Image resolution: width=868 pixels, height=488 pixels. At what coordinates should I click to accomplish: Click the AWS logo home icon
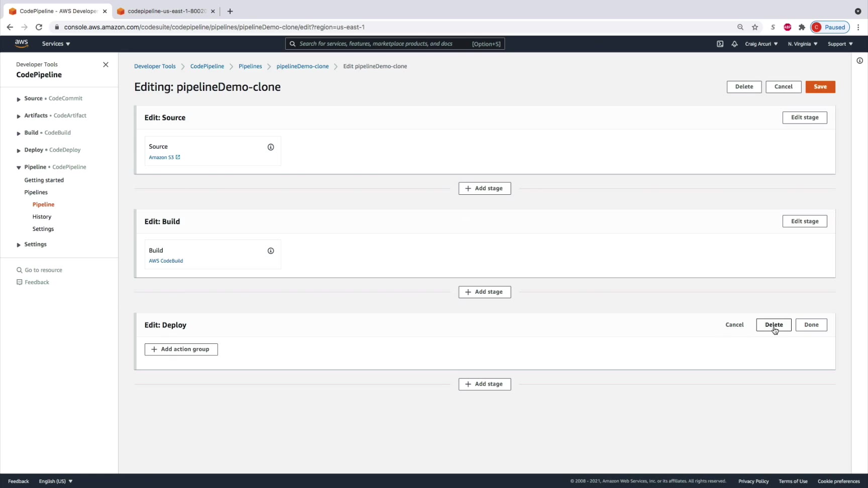tap(21, 43)
